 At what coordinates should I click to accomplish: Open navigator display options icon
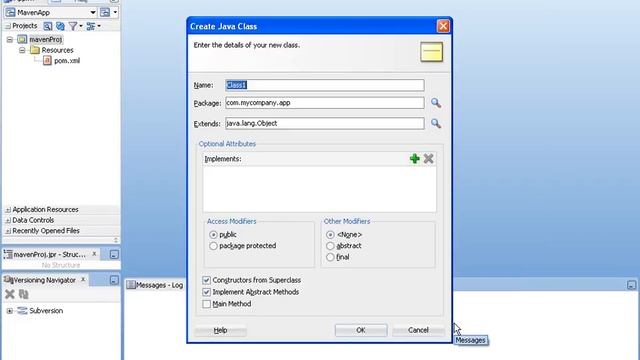tap(93, 26)
